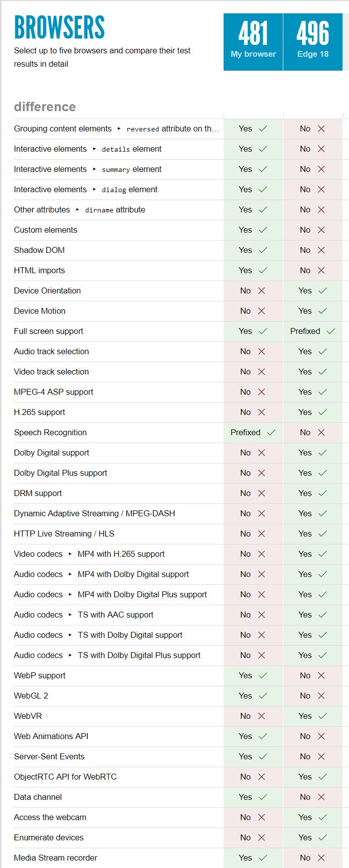Select the Edge 18 score tab
The height and width of the screenshot is (868, 349).
point(312,42)
